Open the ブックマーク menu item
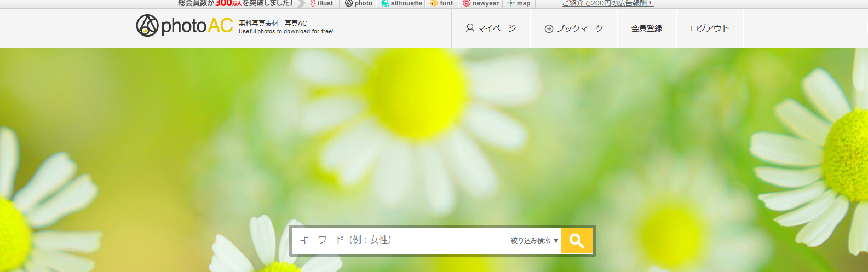Viewport: 868px width, 272px height. coord(573,28)
